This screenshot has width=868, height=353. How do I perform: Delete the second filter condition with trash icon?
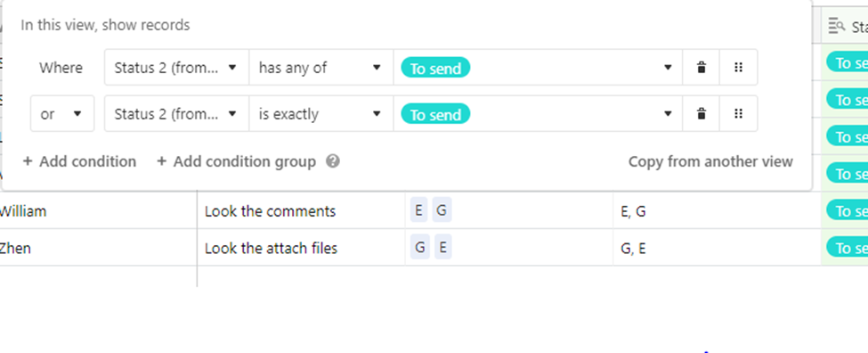701,113
